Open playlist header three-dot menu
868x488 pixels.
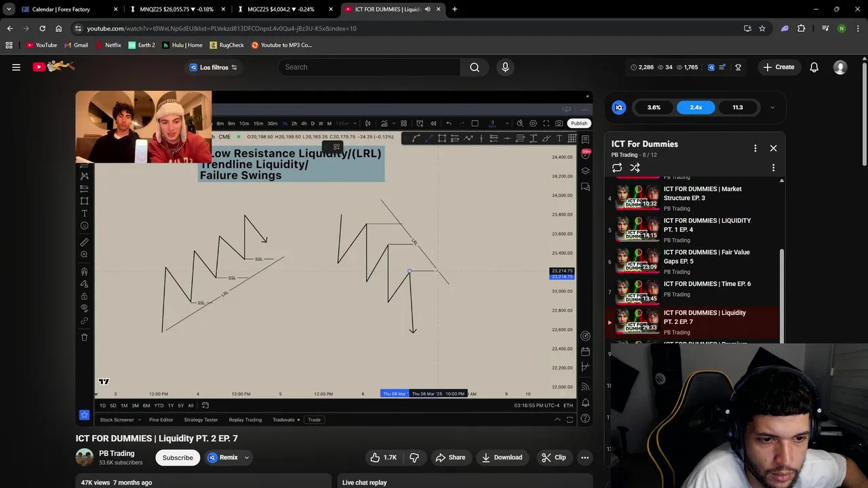click(x=755, y=148)
